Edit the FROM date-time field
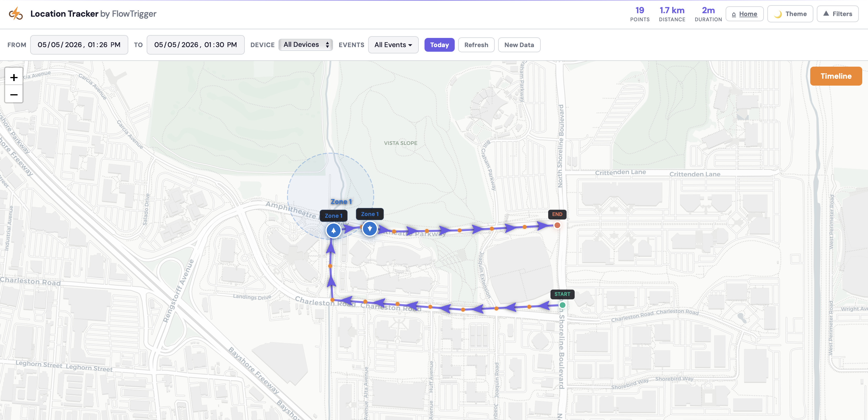Viewport: 868px width, 420px height. (x=79, y=45)
